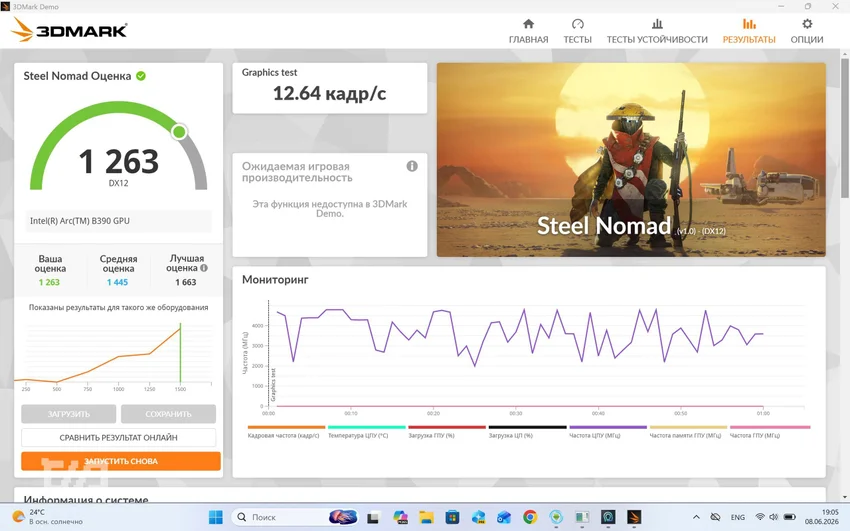Open the clock and date 19:05
The image size is (850, 531).
tap(822, 517)
